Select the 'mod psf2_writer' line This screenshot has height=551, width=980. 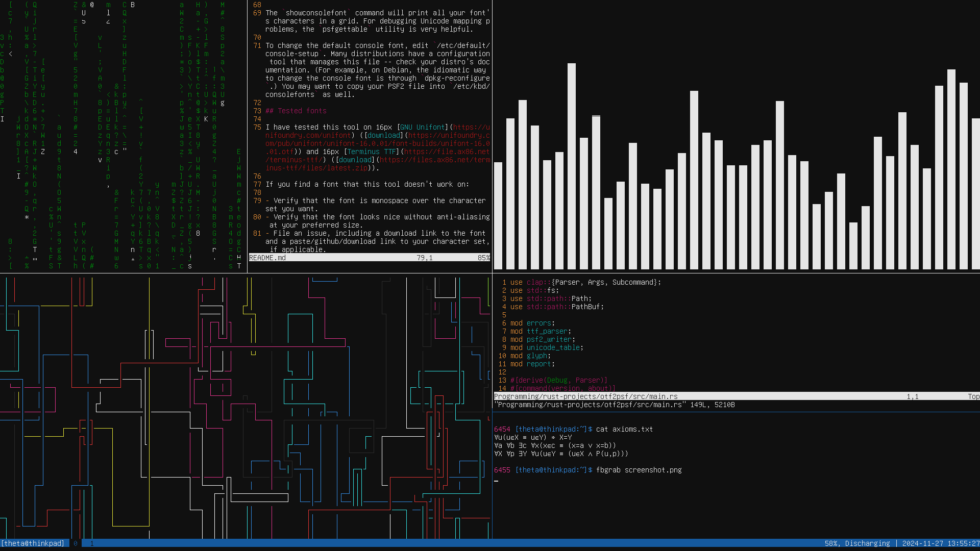(x=543, y=339)
